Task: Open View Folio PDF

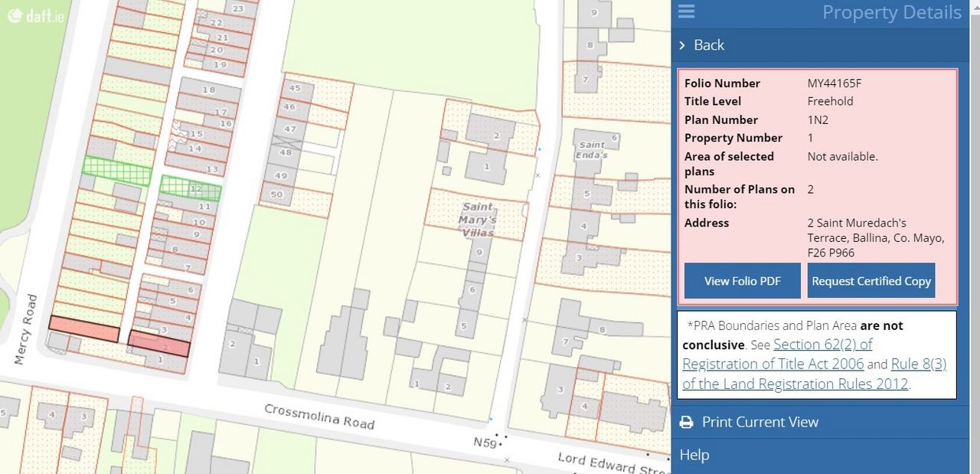Action: click(x=742, y=281)
